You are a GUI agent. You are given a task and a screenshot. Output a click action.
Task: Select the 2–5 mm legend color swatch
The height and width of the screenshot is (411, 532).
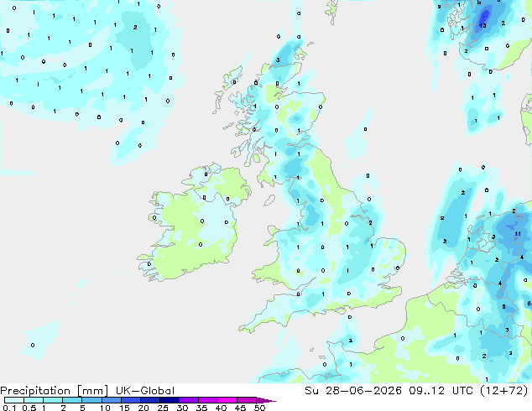tap(72, 400)
